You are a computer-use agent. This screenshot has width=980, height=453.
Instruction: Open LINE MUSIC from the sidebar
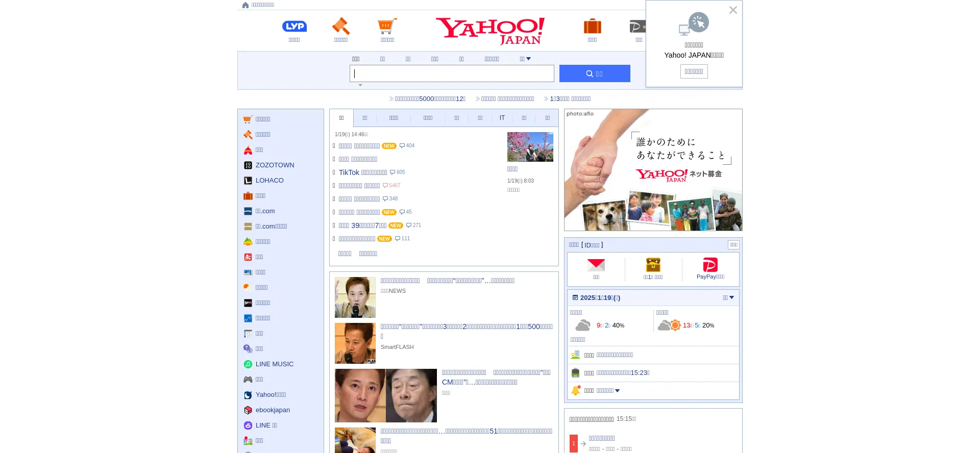pyautogui.click(x=274, y=364)
